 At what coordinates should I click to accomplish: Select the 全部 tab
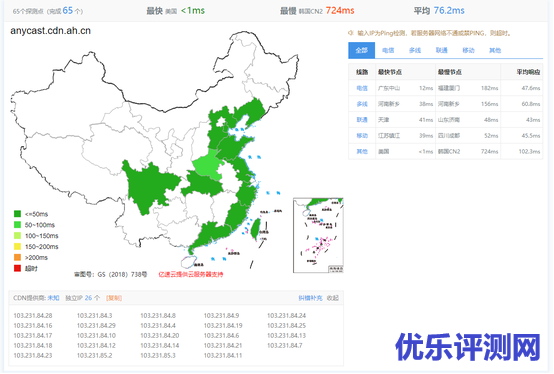(x=361, y=50)
